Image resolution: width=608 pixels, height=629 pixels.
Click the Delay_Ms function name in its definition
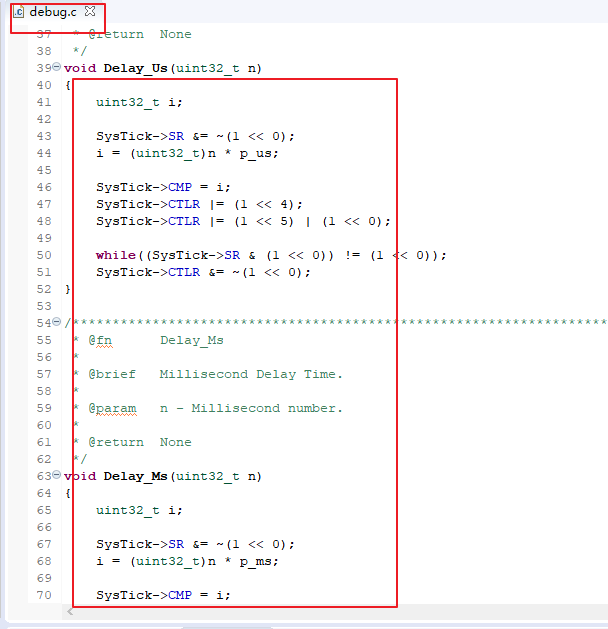[135, 476]
